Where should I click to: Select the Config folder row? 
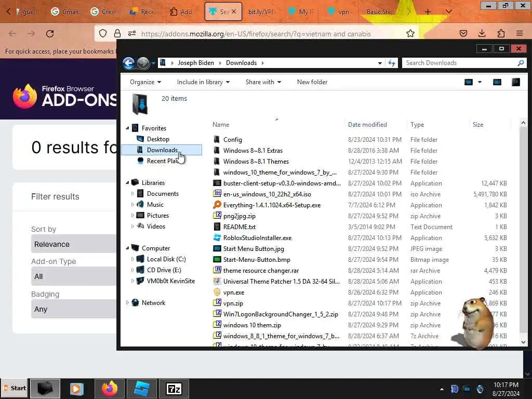tap(360, 139)
